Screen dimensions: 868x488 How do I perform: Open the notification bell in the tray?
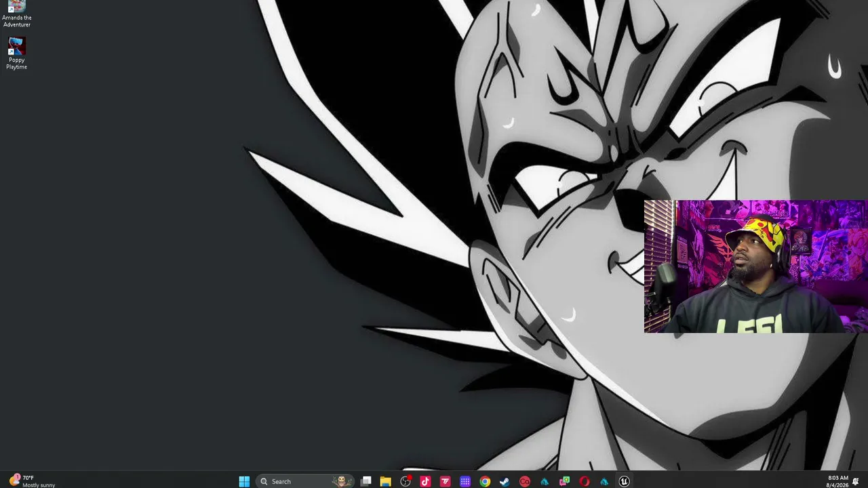pyautogui.click(x=856, y=481)
